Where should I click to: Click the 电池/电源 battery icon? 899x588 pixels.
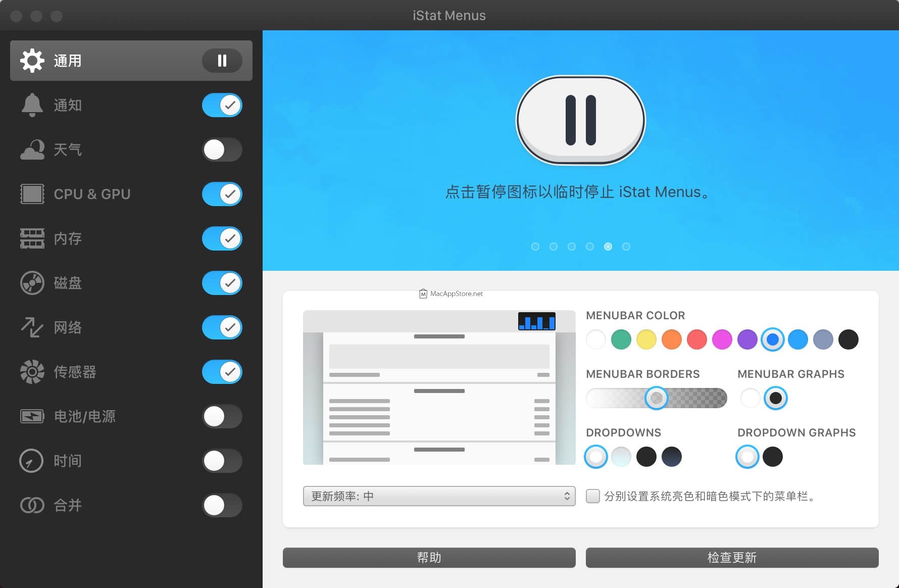32,416
